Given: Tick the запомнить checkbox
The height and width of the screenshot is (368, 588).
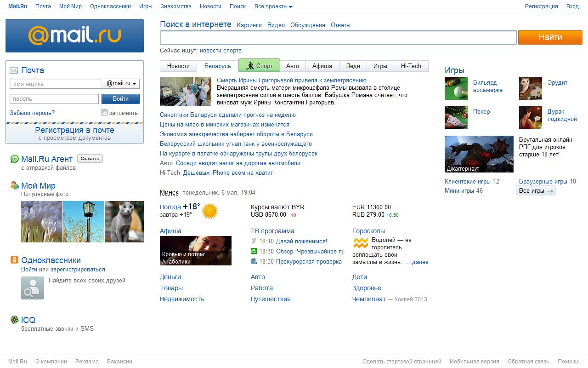Looking at the screenshot, I should point(104,113).
